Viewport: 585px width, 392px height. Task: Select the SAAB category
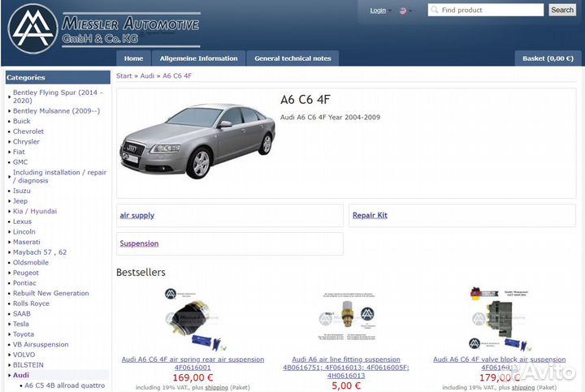coord(22,314)
